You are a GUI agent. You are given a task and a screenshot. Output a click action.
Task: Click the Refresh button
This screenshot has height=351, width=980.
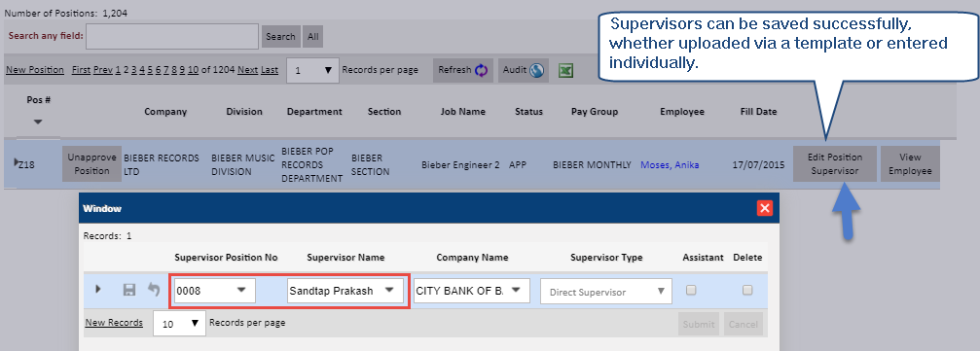point(463,70)
